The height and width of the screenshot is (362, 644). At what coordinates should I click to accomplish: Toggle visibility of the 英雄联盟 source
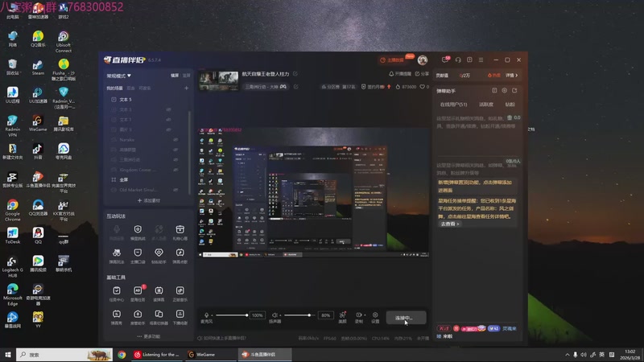click(175, 150)
